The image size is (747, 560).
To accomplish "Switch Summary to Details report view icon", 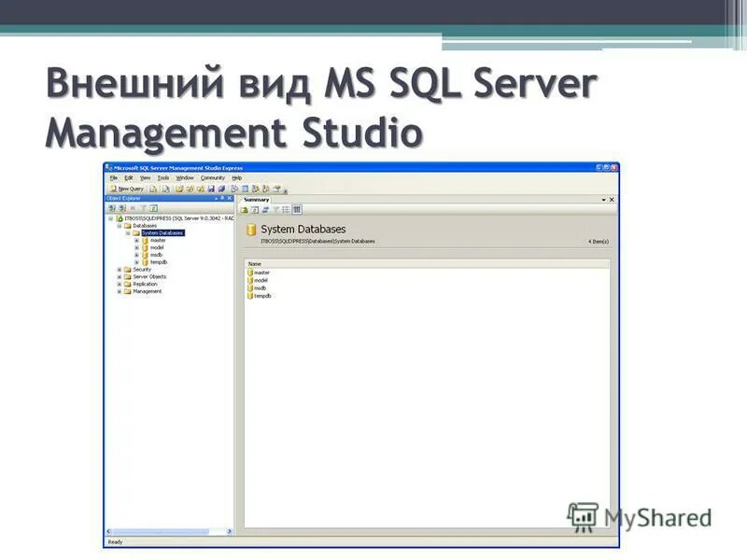I will (296, 209).
